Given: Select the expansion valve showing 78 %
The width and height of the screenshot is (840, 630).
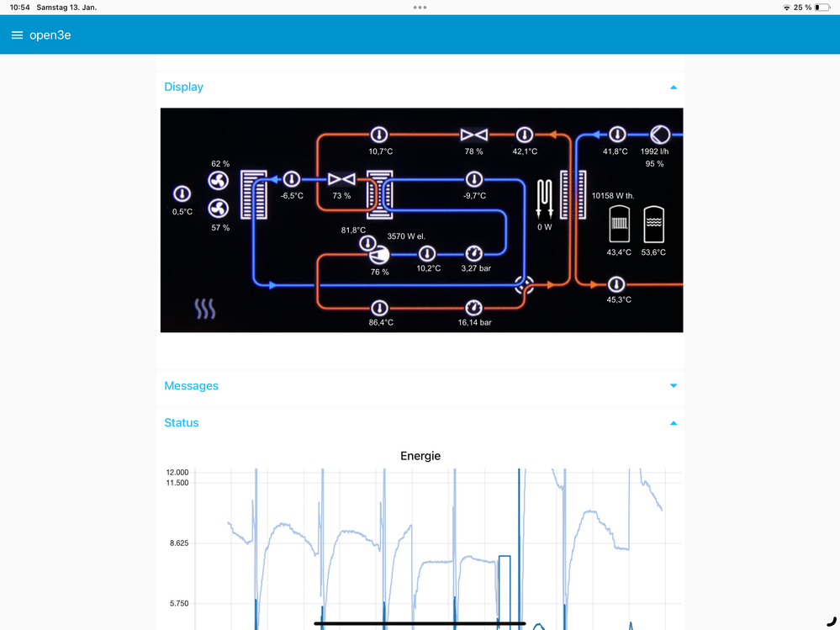Looking at the screenshot, I should point(473,135).
